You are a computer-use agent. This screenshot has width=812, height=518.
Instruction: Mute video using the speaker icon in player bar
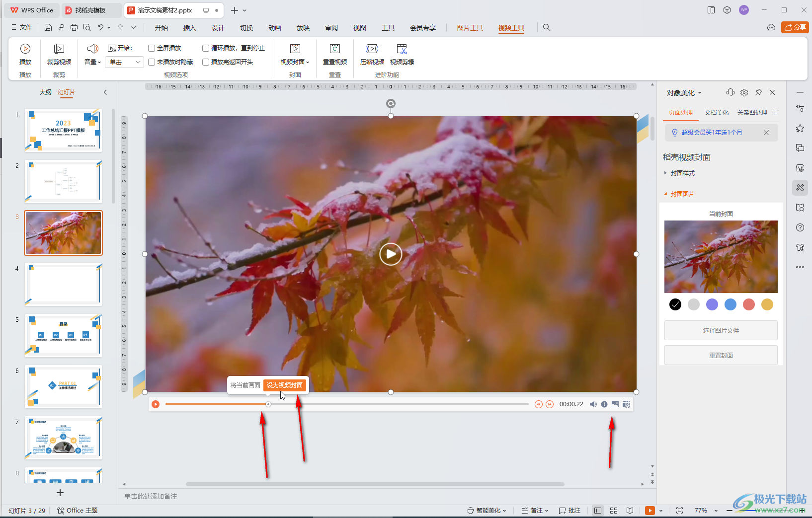point(593,404)
